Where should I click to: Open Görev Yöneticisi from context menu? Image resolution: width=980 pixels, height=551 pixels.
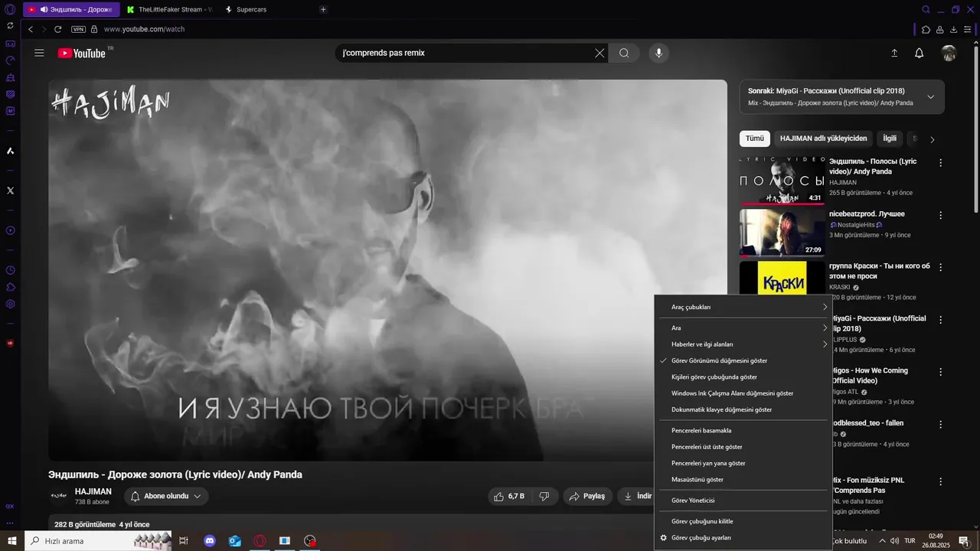click(x=743, y=500)
